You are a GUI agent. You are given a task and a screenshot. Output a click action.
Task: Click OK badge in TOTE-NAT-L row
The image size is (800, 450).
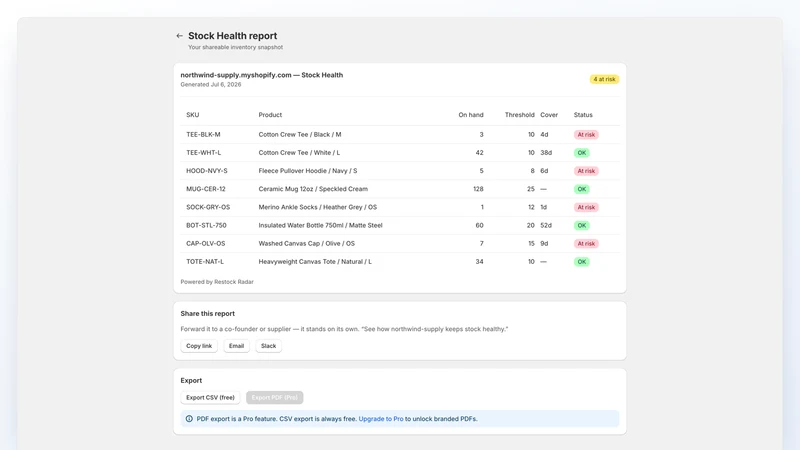(x=582, y=262)
